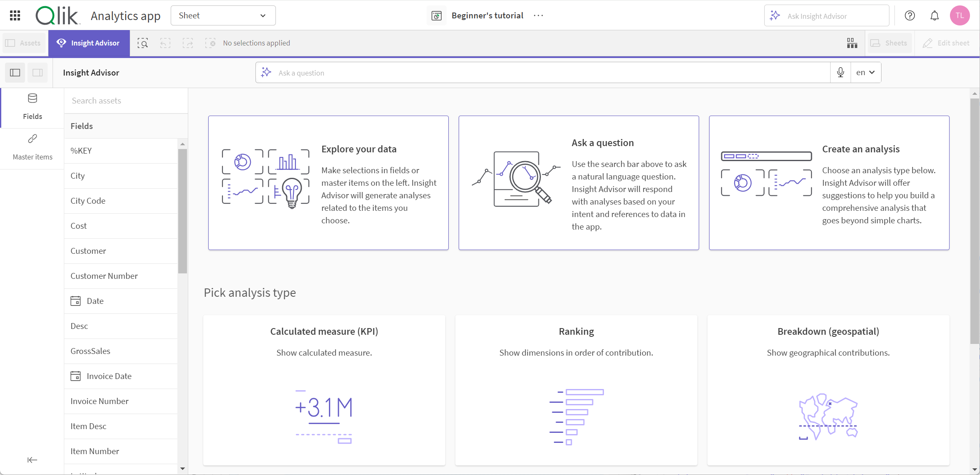Toggle the alternate panel layout icon
980x475 pixels.
coord(38,73)
